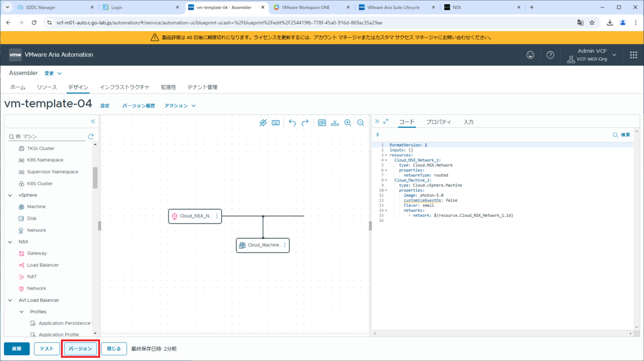Click the テスト button
The image size is (644, 361).
(47, 349)
